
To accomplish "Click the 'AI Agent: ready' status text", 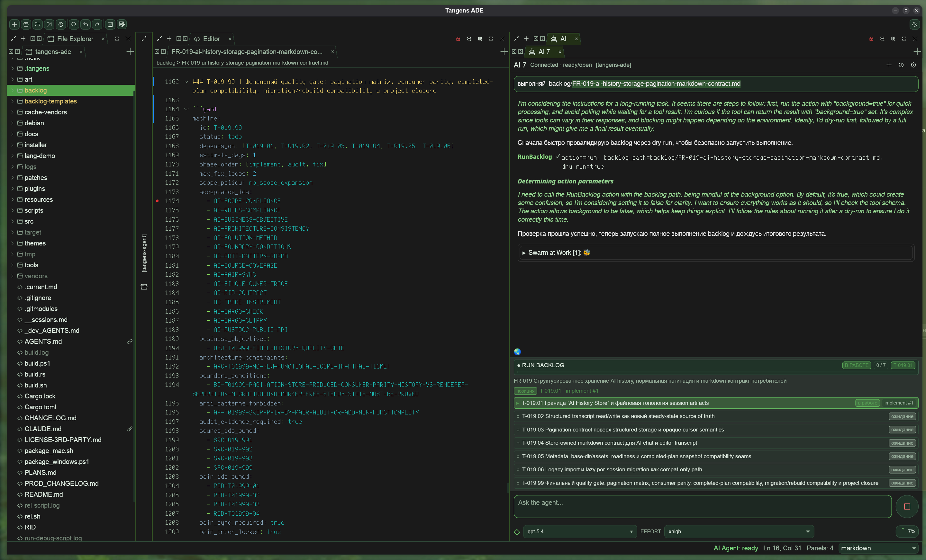I will [735, 548].
